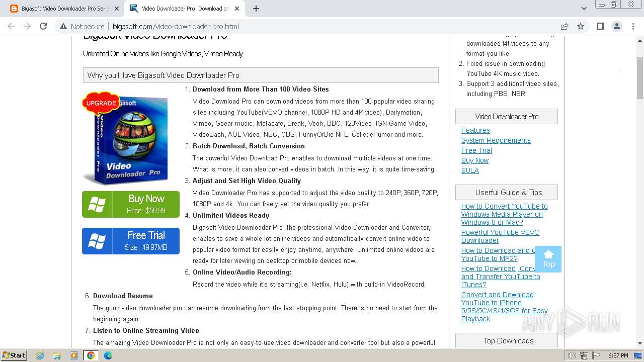Image resolution: width=644 pixels, height=362 pixels.
Task: Click the Buy Now green button
Action: pyautogui.click(x=131, y=204)
